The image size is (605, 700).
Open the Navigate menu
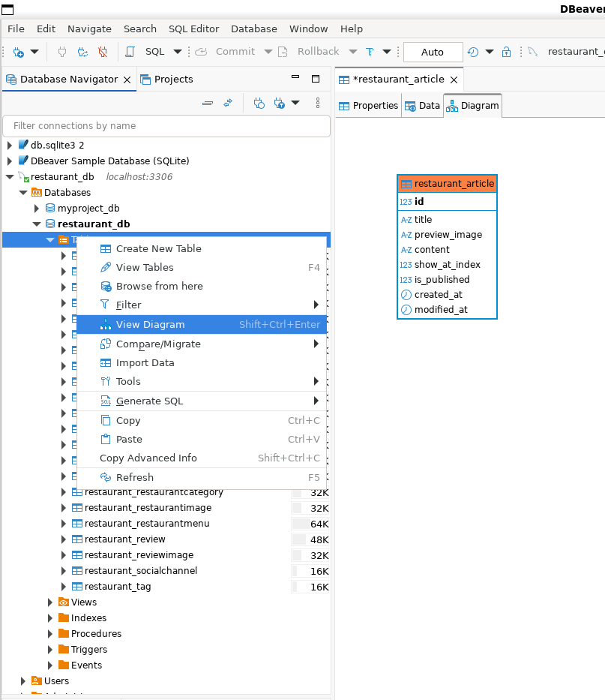pos(89,29)
